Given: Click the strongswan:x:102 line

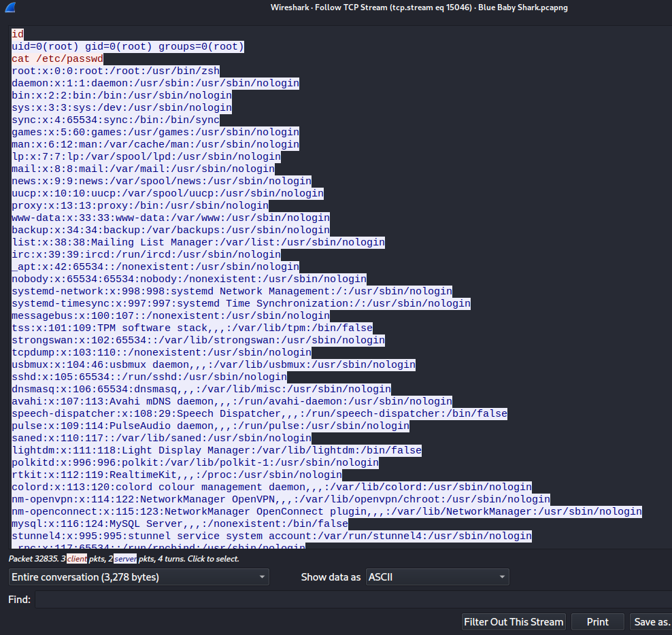Looking at the screenshot, I should (199, 340).
